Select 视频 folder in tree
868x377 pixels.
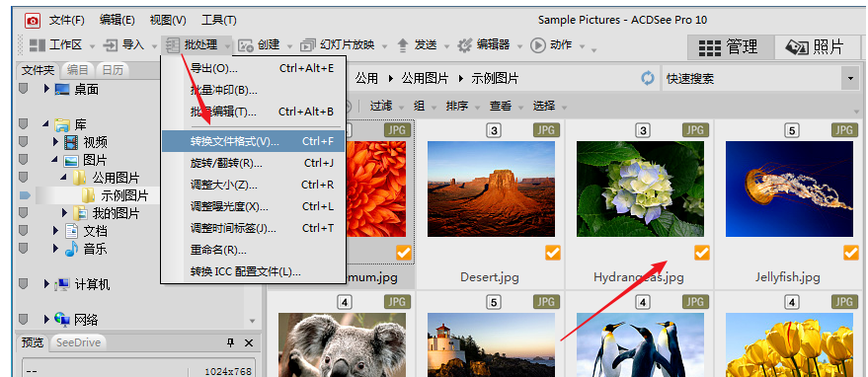(x=95, y=142)
